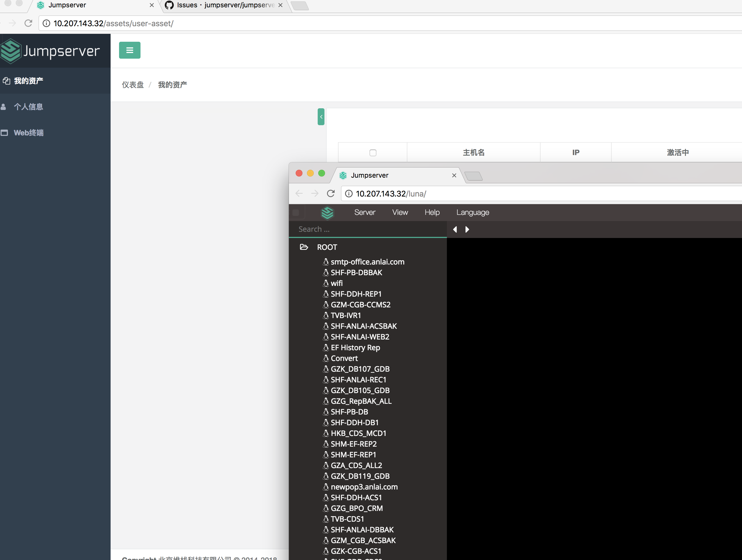Screen dimensions: 742x560
Task: Select EF History Rep host
Action: pyautogui.click(x=355, y=348)
